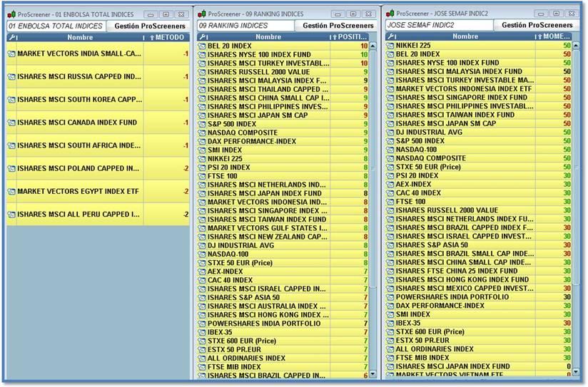Open Gestión ProScreeners in 09 RANKING INDICES window
Image resolution: width=588 pixels, height=387 pixels.
point(338,26)
